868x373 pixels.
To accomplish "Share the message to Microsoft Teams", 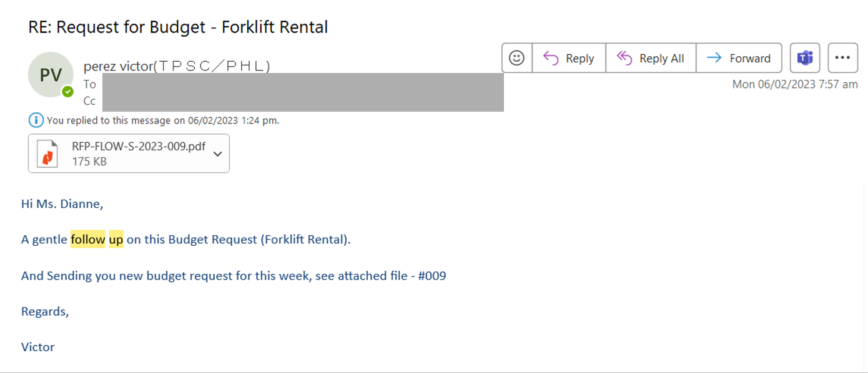I will [x=805, y=58].
